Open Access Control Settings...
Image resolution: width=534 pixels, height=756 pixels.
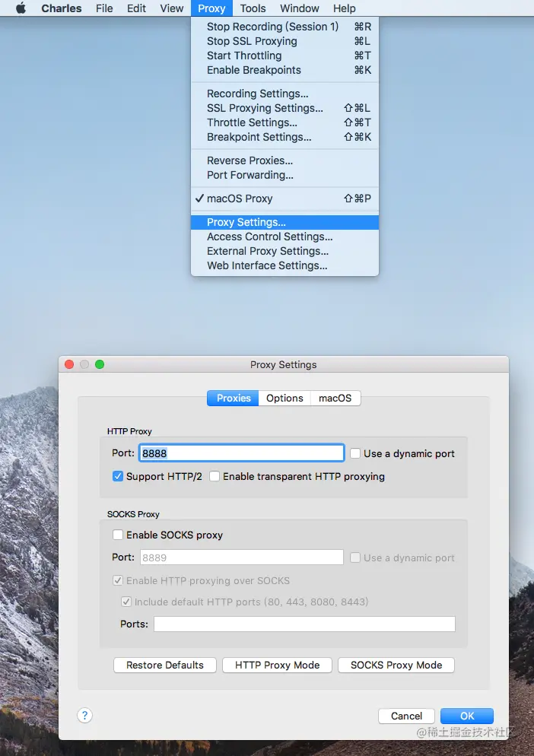(x=284, y=237)
